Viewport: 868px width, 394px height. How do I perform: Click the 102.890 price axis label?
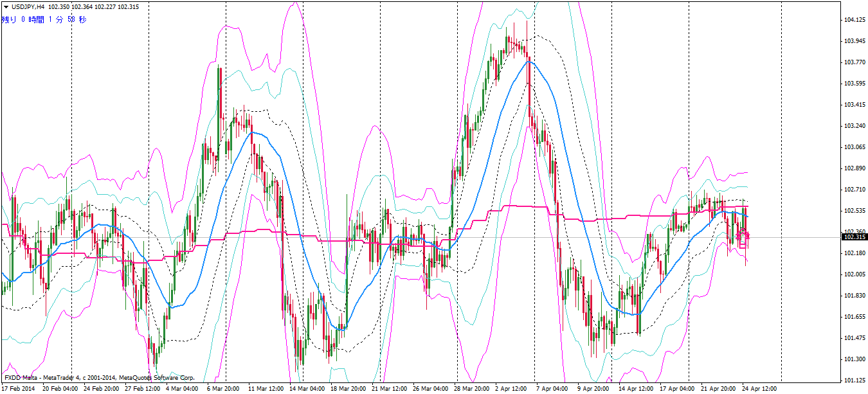[854, 168]
